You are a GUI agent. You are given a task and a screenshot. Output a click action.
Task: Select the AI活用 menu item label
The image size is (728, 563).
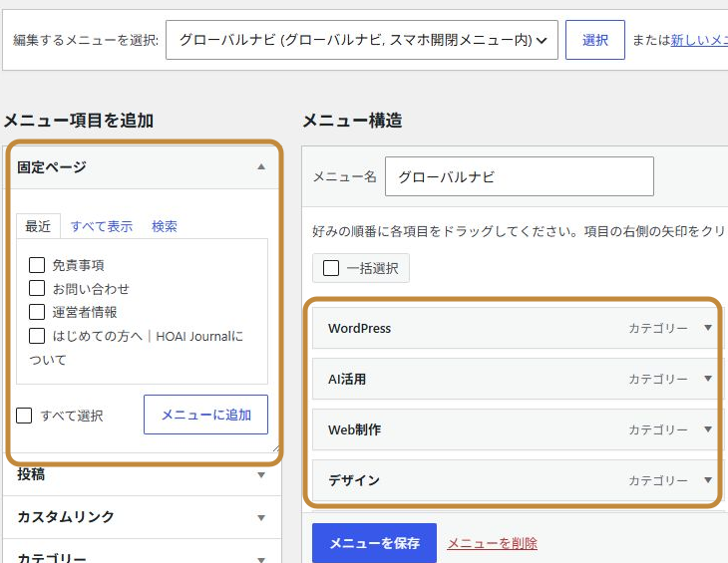click(x=347, y=379)
